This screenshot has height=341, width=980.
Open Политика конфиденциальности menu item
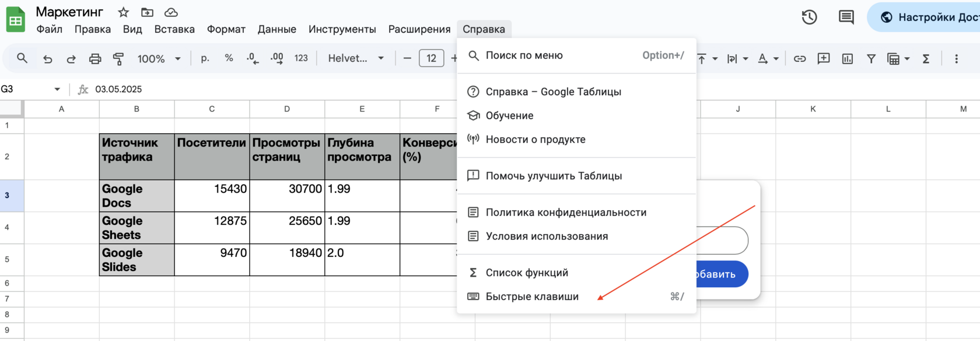576,212
